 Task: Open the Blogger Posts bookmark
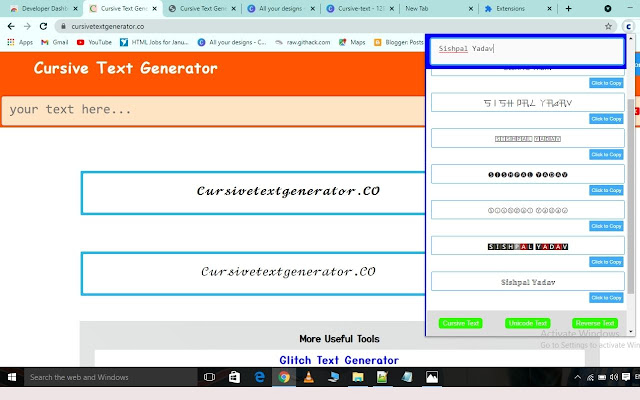tap(399, 42)
